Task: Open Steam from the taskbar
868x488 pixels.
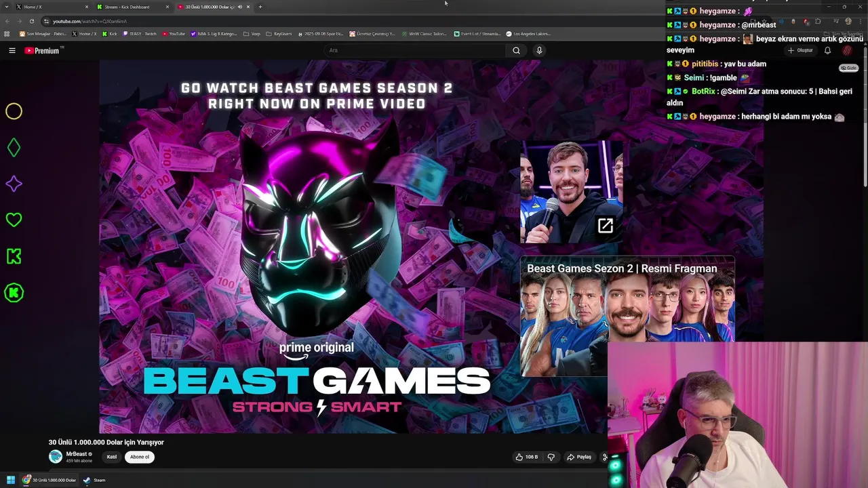Action: tap(94, 480)
